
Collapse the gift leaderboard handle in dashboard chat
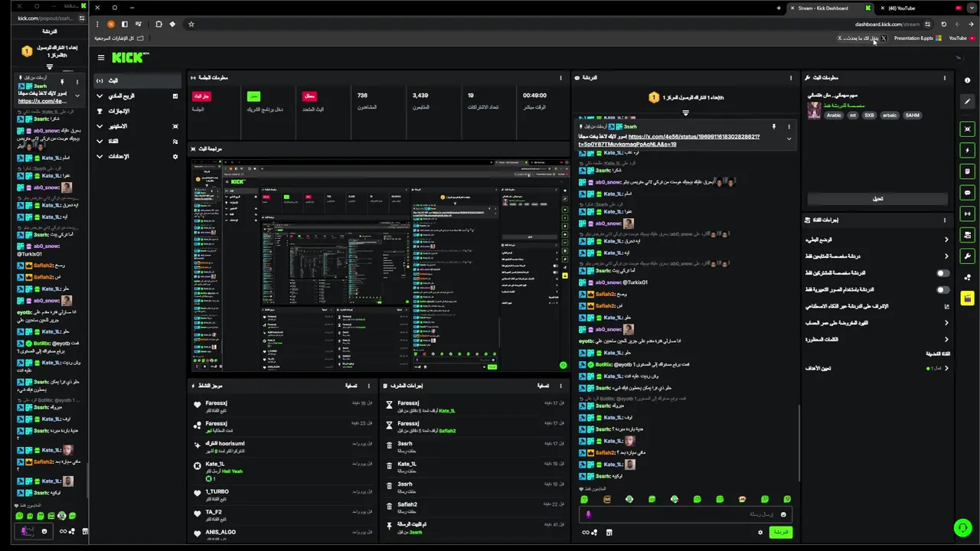point(685,112)
